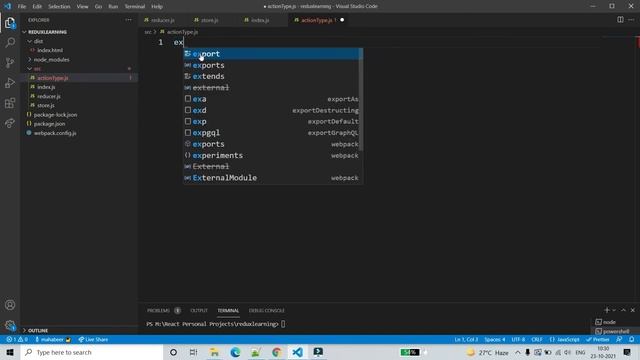The image size is (640, 360).
Task: Switch to the DEBUG CONSOLE tab
Action: tap(267, 311)
